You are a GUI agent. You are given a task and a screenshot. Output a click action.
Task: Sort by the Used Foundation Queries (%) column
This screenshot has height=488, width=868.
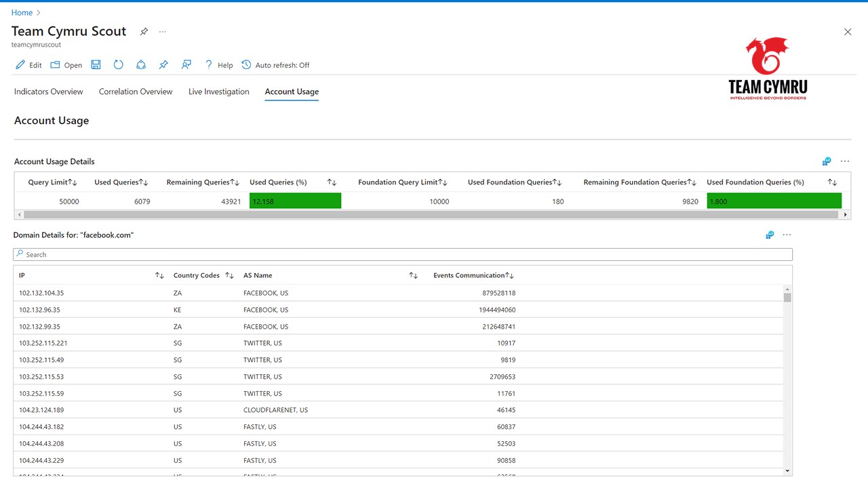[772, 182]
